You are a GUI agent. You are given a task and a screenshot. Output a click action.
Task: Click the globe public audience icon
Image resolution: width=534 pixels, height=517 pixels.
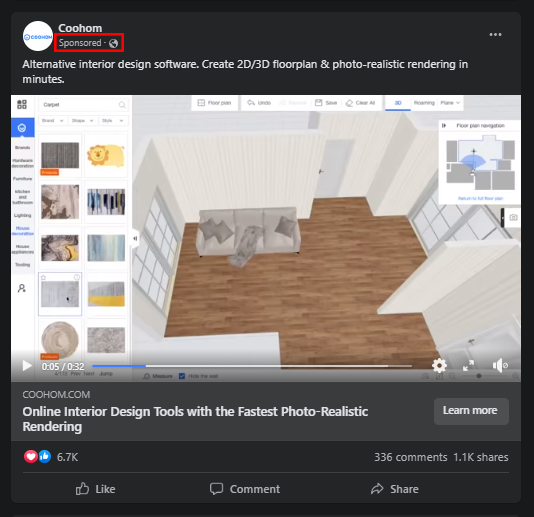(x=113, y=43)
